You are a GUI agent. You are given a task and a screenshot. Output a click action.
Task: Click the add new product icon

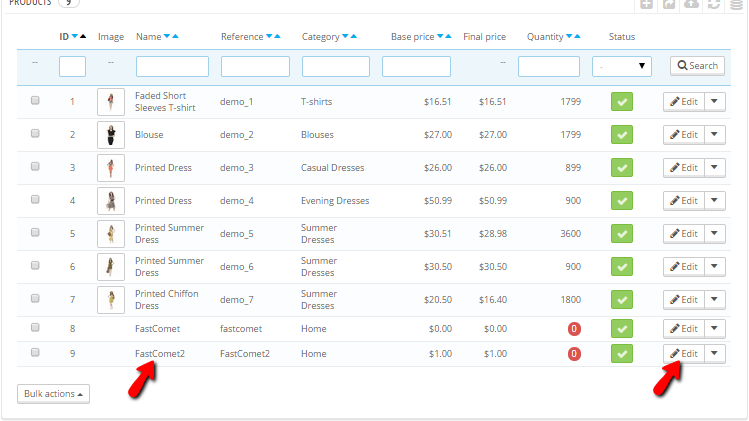pyautogui.click(x=647, y=4)
